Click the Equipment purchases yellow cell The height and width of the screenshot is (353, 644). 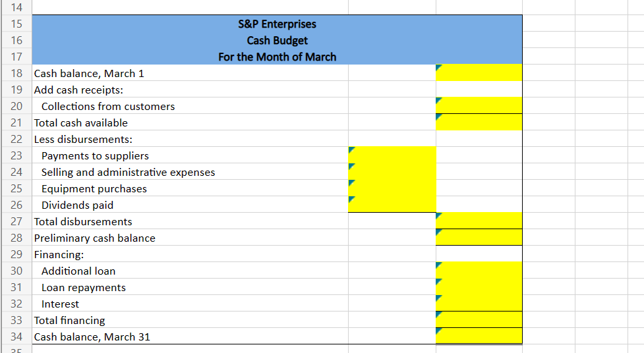tap(392, 188)
